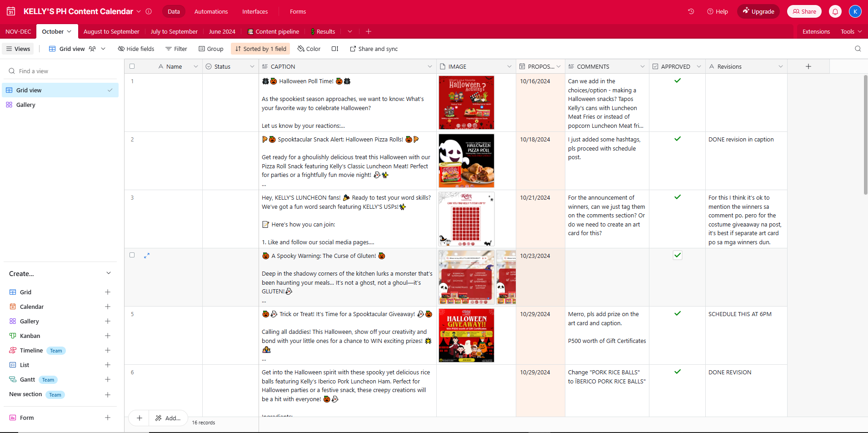The height and width of the screenshot is (433, 868).
Task: Open Hide fields options
Action: [136, 49]
